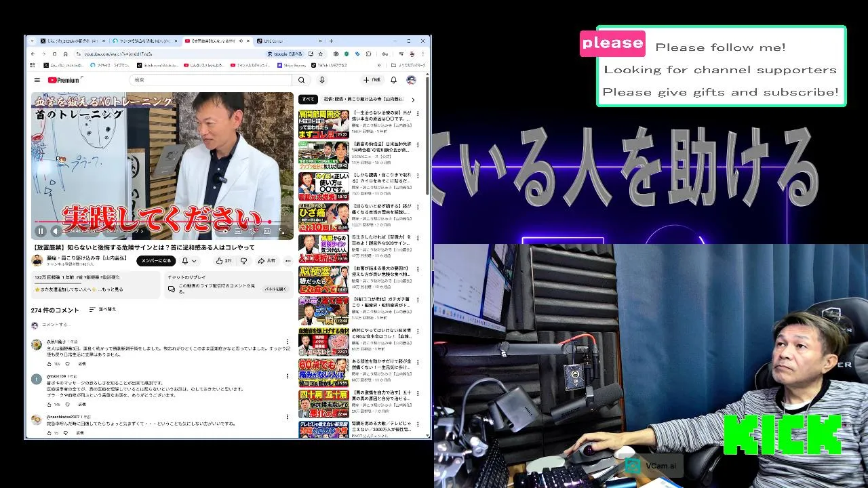
Task: Click the YouTube search magnifier button
Action: (302, 80)
